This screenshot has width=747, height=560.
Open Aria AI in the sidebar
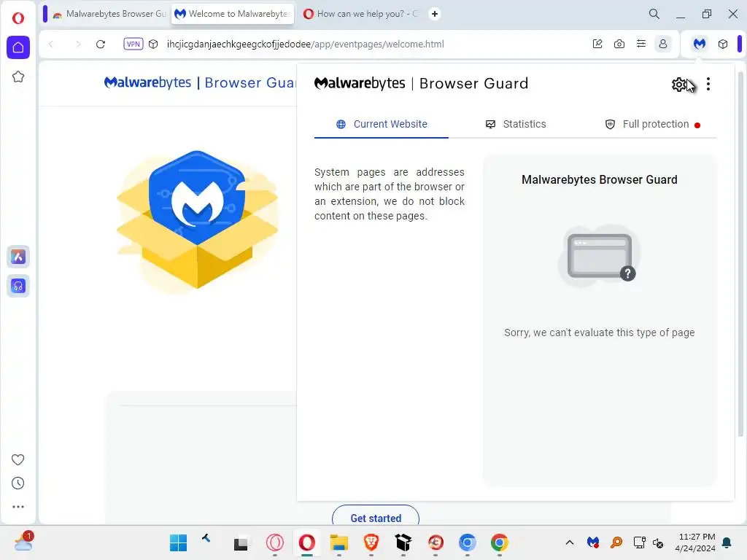pyautogui.click(x=18, y=257)
